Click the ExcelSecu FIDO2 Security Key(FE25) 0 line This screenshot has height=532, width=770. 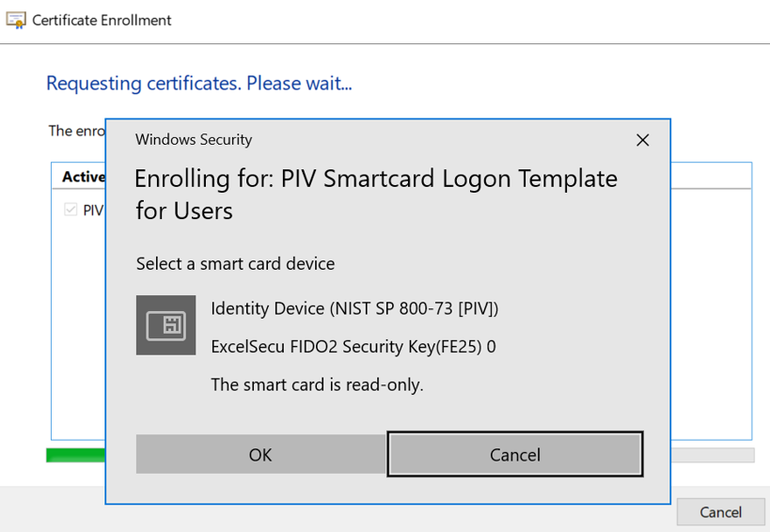click(353, 347)
